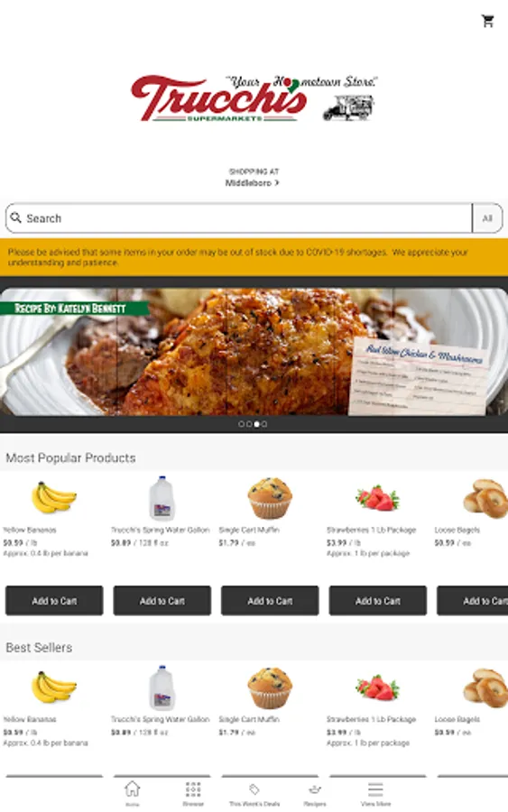The width and height of the screenshot is (508, 812).
Task: Add Yellow Bananas to cart
Action: coord(54,601)
